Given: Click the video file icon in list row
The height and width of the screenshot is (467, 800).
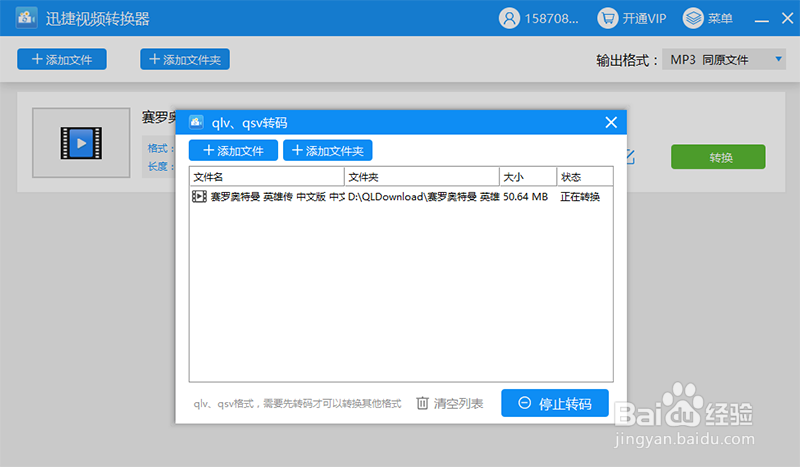Looking at the screenshot, I should click(199, 196).
